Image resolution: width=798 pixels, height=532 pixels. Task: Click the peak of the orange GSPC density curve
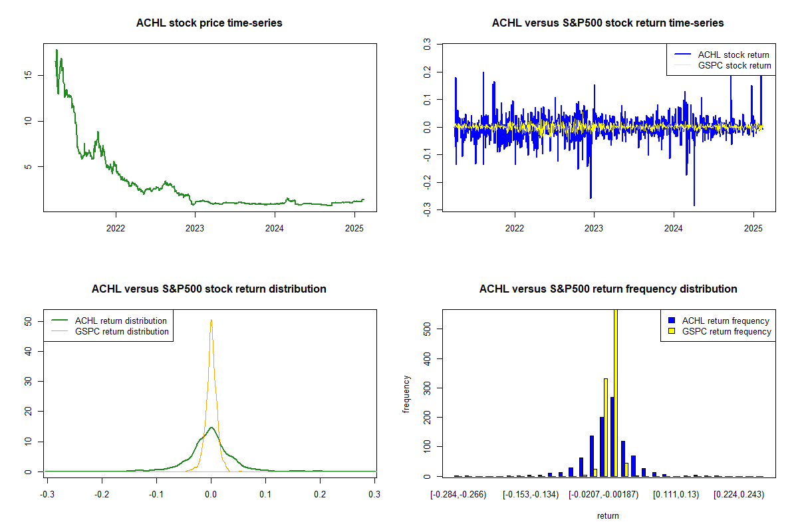[211, 321]
